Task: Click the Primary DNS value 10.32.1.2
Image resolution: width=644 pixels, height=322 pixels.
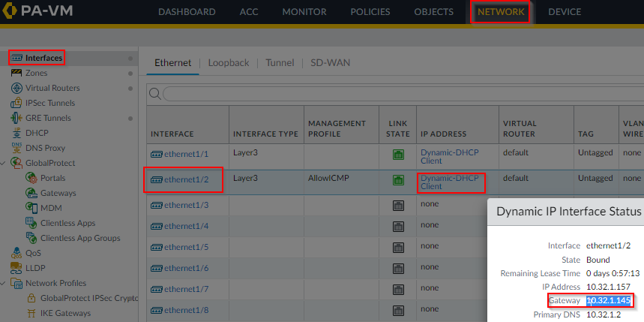Action: point(603,314)
